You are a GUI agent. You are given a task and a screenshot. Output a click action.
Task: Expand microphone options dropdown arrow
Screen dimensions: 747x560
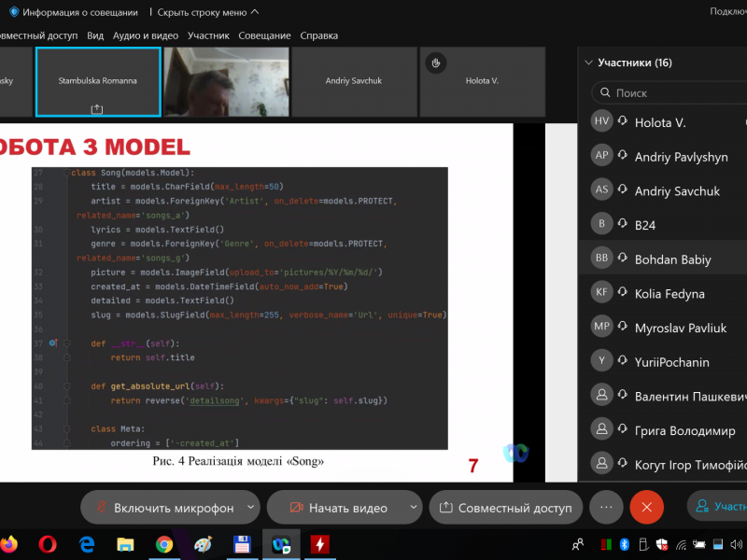tap(250, 507)
